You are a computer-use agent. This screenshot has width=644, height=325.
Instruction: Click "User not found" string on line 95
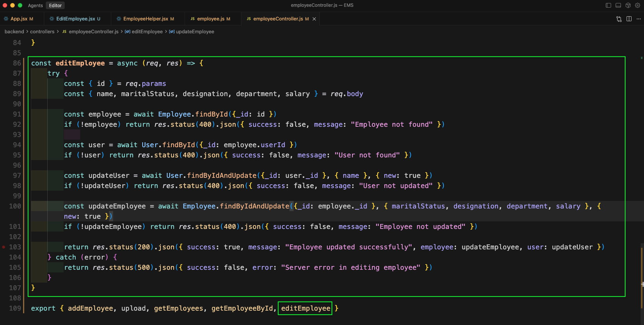(367, 155)
